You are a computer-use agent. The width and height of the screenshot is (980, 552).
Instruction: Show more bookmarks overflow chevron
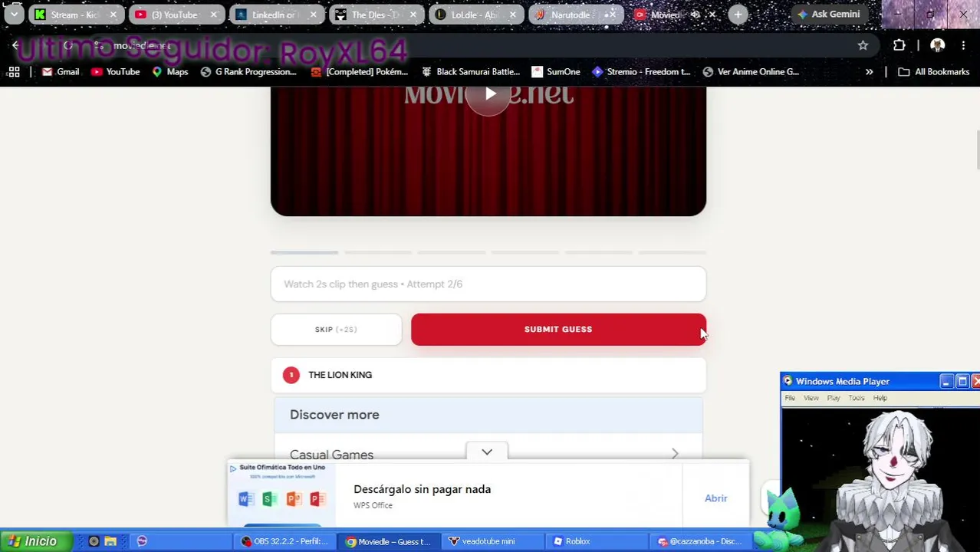point(869,72)
